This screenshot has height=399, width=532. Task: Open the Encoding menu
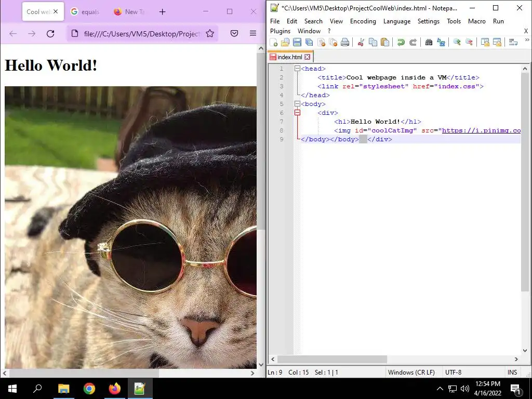[x=363, y=21]
